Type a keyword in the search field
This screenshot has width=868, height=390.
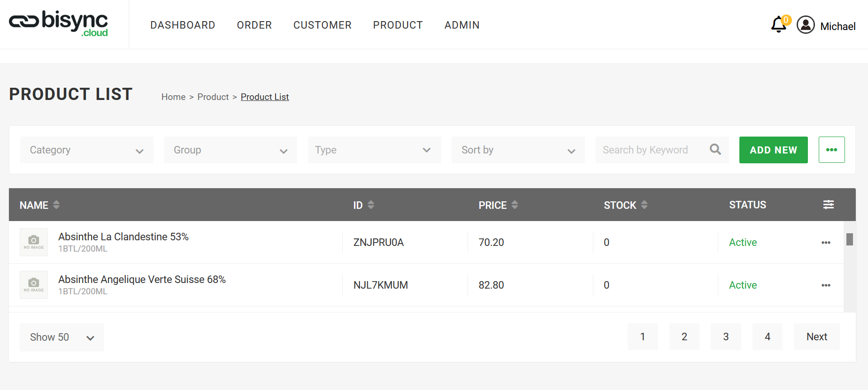(648, 150)
